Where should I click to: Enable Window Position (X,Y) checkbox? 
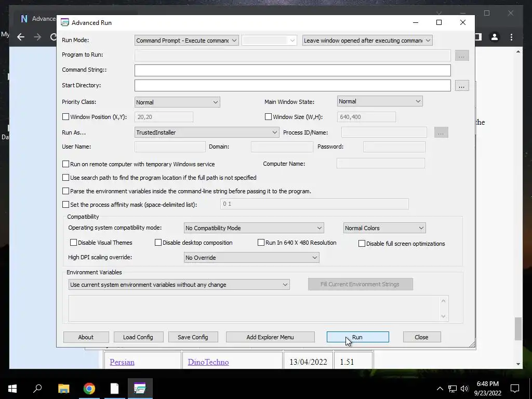[x=66, y=117]
